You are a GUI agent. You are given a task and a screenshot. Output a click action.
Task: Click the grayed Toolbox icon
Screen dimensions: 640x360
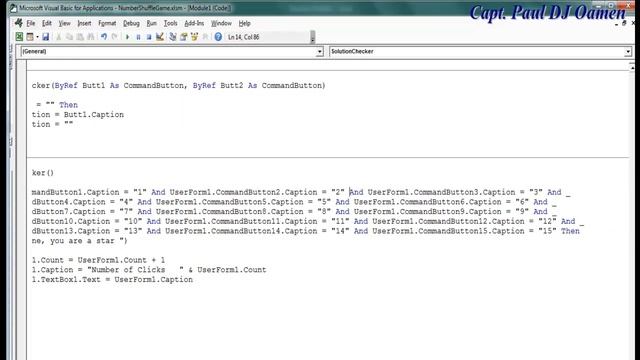click(205, 37)
